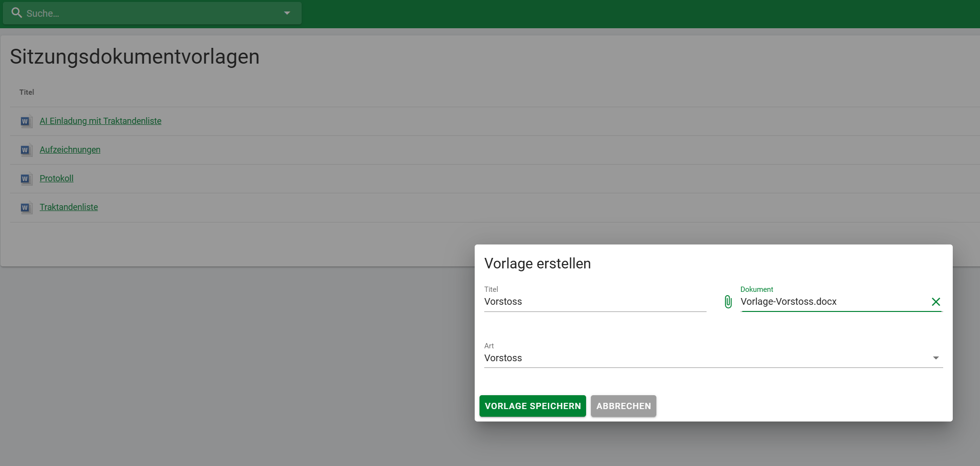This screenshot has width=980, height=466.
Task: Open AI Einladung mit Traktandenliste template
Action: pyautogui.click(x=100, y=121)
